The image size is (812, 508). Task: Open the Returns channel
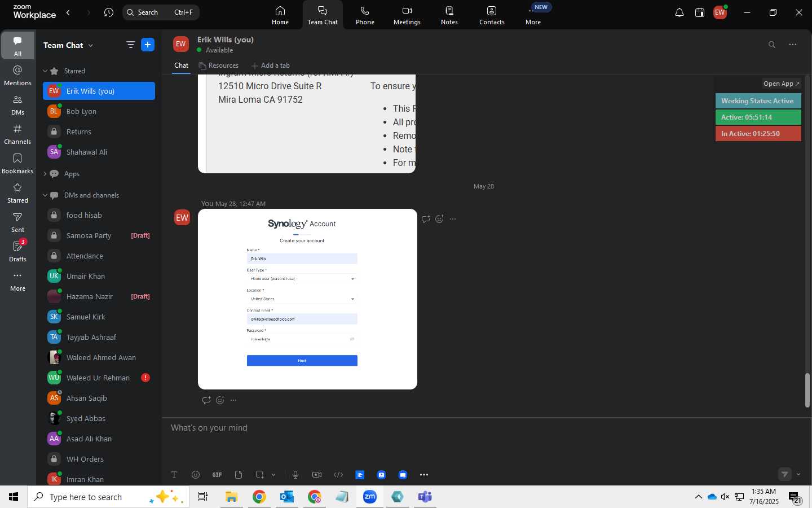99,132
